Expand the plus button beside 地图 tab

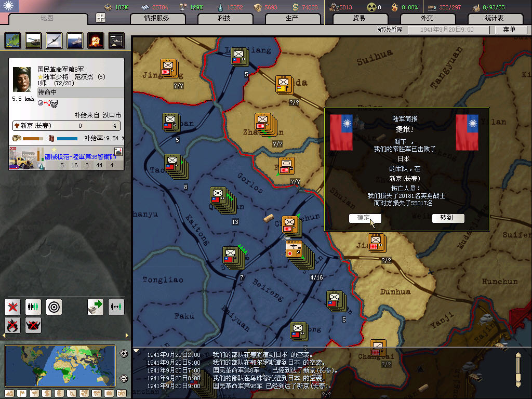pos(101,18)
